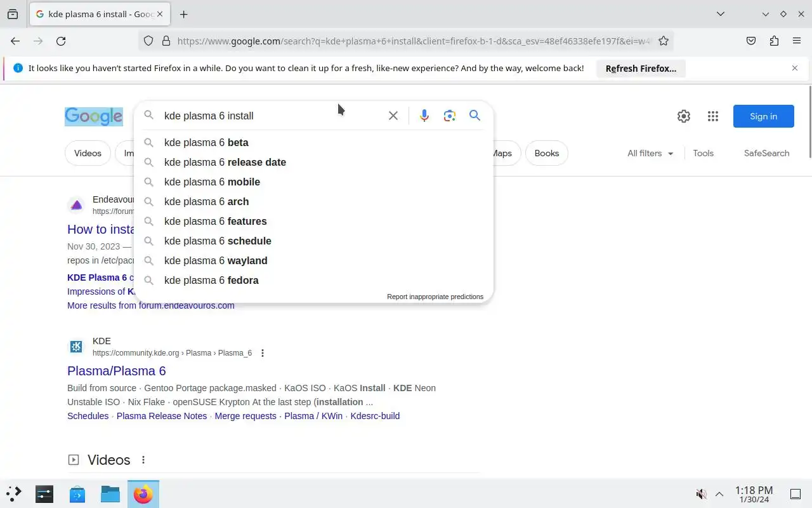Click Report inappropriate predictions link
Image resolution: width=812 pixels, height=508 pixels.
[435, 297]
